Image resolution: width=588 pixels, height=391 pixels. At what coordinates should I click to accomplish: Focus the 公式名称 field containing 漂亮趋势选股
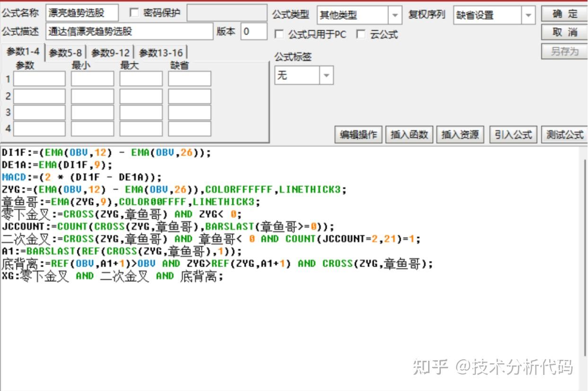tap(82, 13)
